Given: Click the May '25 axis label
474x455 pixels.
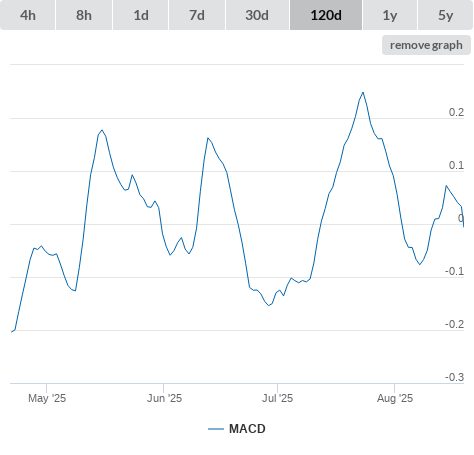Looking at the screenshot, I should coord(47,398).
